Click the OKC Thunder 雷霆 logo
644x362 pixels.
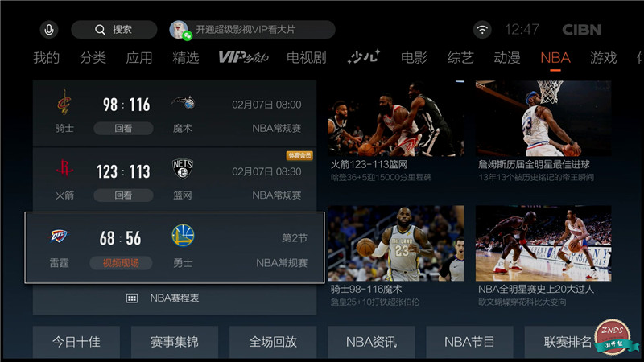59,236
